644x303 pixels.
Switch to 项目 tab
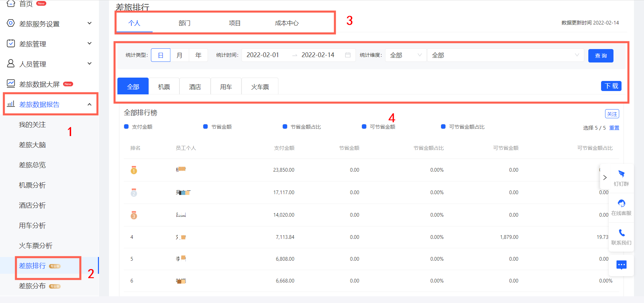pos(235,23)
